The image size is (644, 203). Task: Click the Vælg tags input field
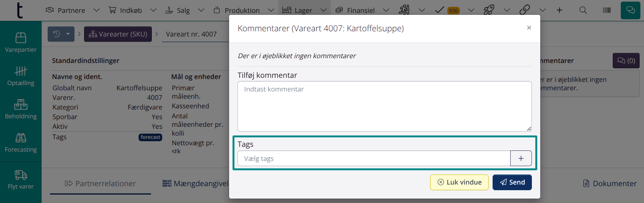[374, 158]
